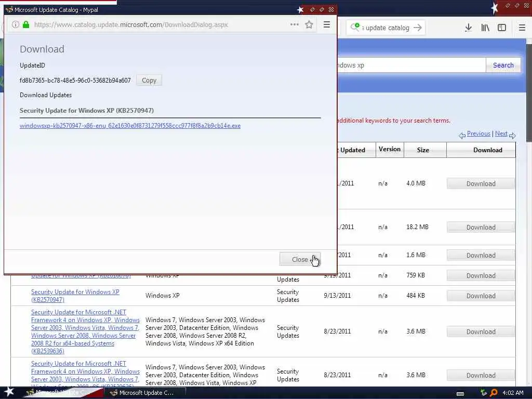Click Download for the 18.2 MB update
This screenshot has width=532, height=399.
pos(481,228)
